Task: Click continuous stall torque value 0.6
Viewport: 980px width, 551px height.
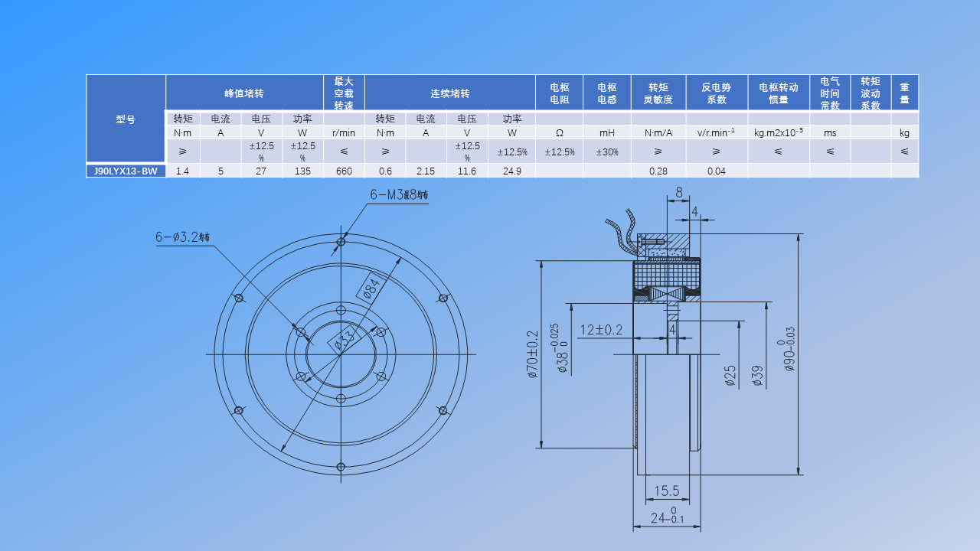Action: click(x=385, y=171)
